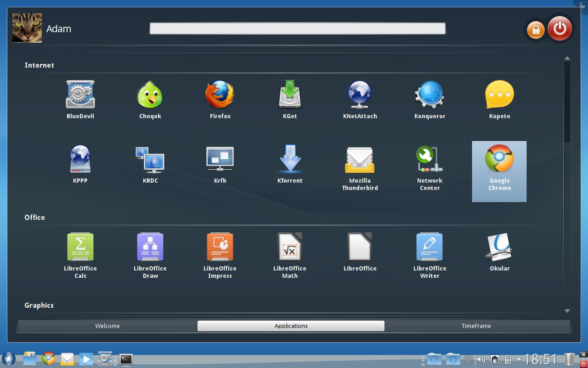
Task: Switch to the TimeFrame tab
Action: click(x=476, y=326)
